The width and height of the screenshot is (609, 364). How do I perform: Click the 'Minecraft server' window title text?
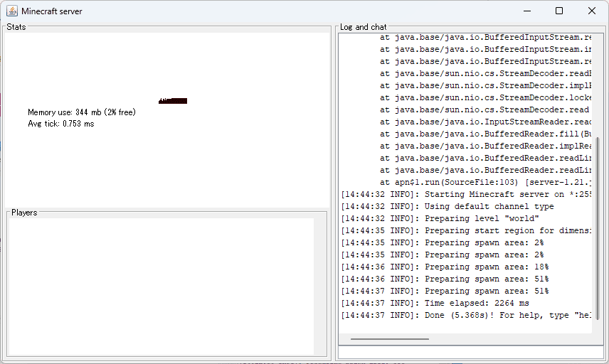(x=52, y=11)
